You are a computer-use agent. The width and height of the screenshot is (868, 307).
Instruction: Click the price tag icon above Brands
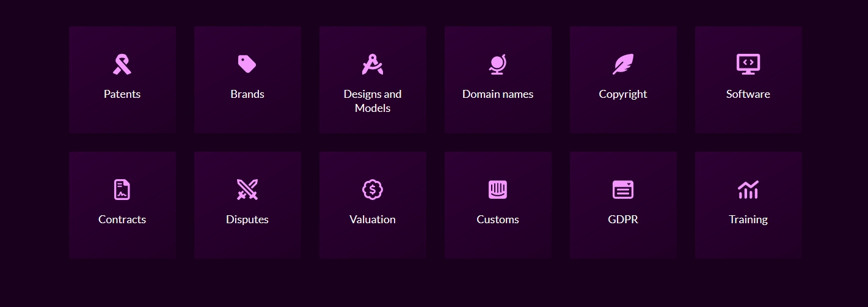[247, 64]
